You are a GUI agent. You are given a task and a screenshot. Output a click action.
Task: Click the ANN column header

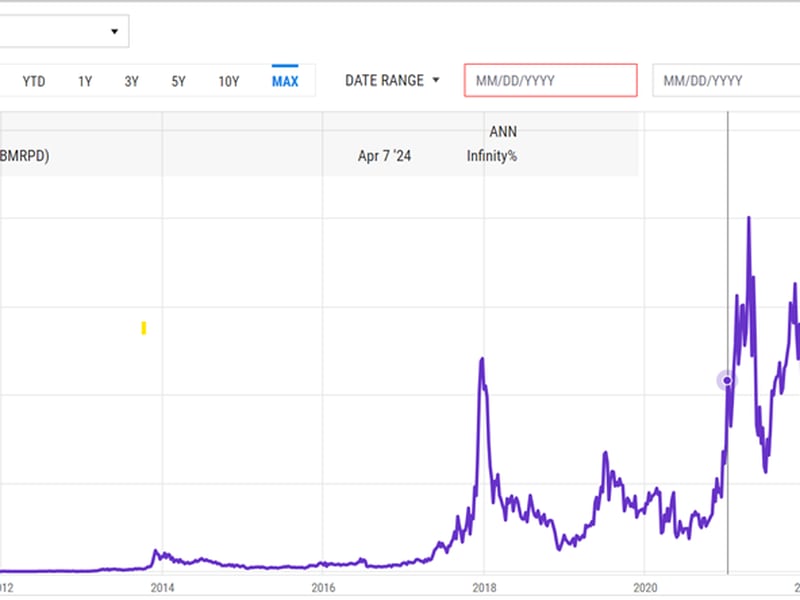click(x=503, y=132)
